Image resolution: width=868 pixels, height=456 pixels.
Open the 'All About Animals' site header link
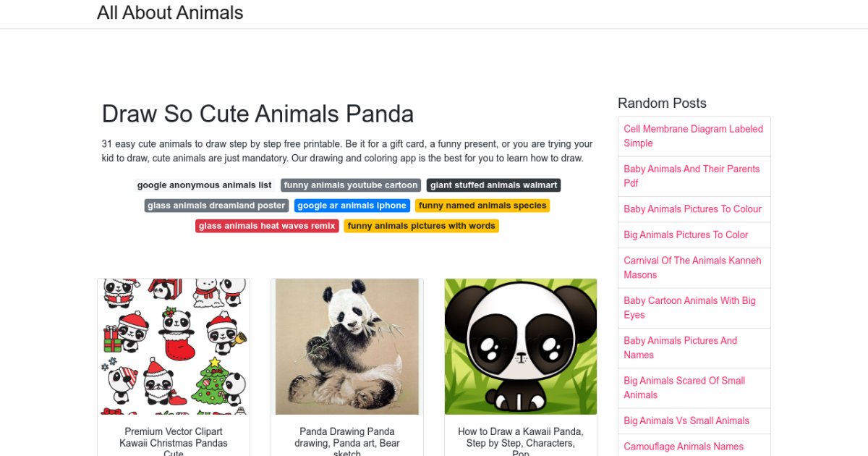point(170,12)
